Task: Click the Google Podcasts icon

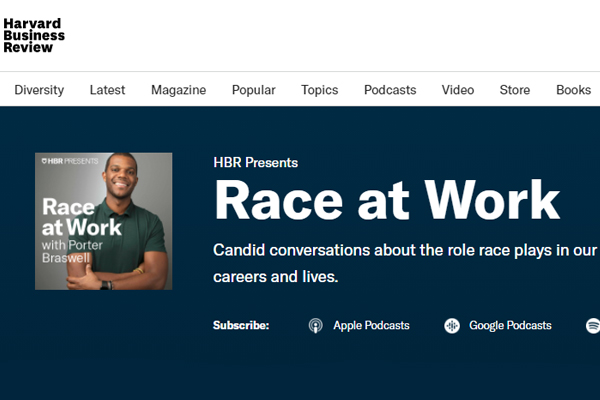Action: coord(452,325)
